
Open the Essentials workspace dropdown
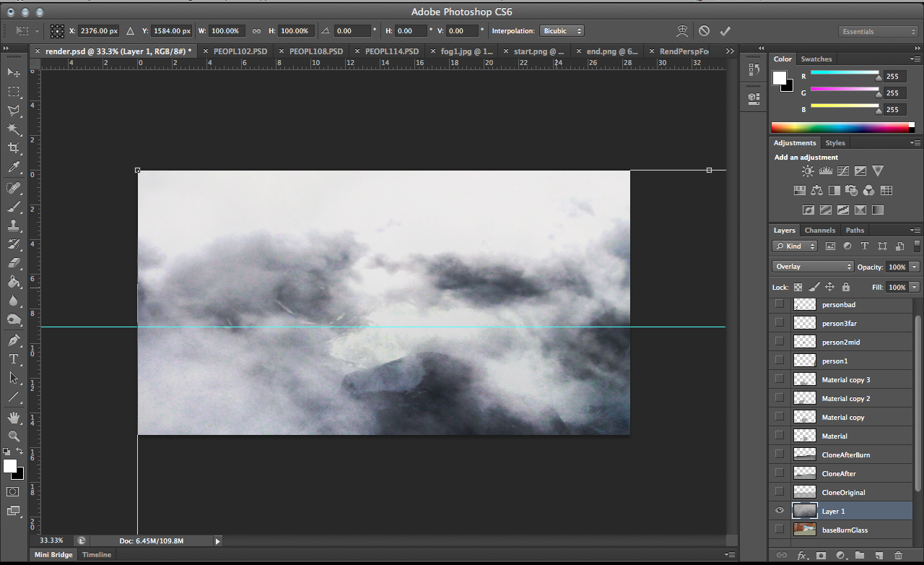(879, 31)
